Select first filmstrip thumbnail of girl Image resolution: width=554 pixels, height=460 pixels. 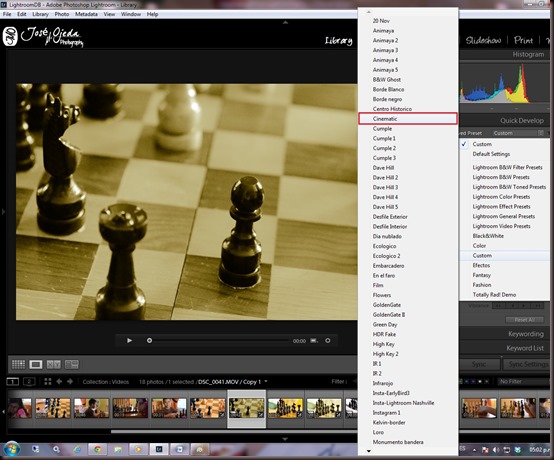point(20,408)
